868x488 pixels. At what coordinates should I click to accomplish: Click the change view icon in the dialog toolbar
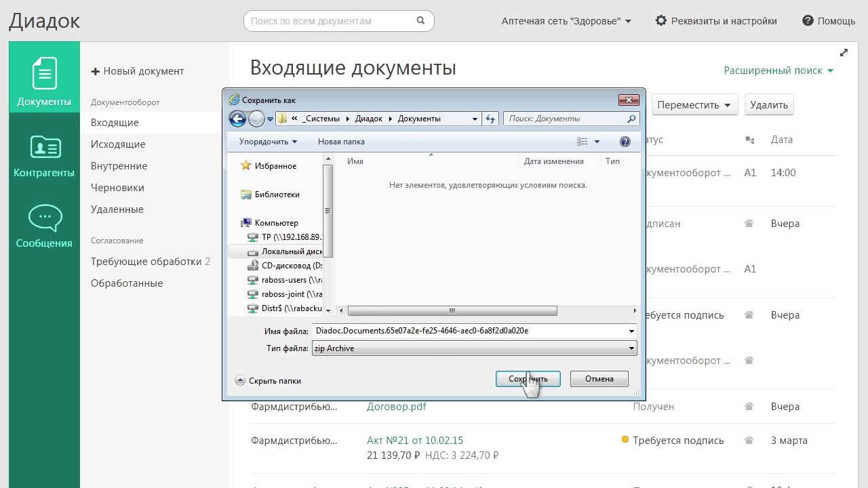(x=583, y=142)
